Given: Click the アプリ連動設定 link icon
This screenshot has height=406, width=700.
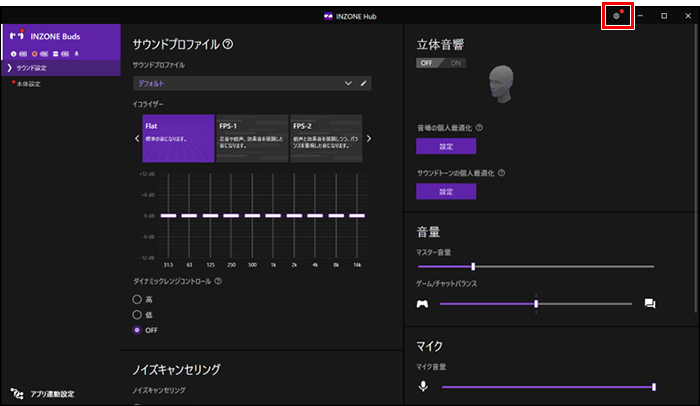Looking at the screenshot, I should [17, 393].
